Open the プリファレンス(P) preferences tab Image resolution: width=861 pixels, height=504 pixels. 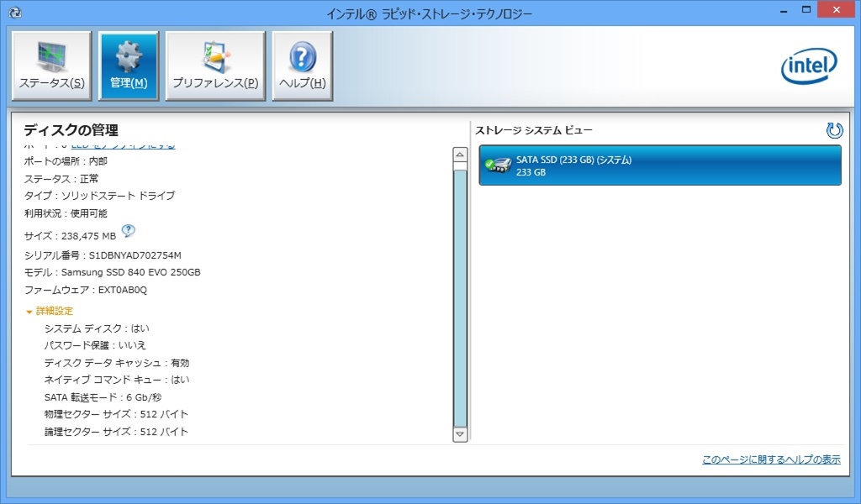coord(215,66)
